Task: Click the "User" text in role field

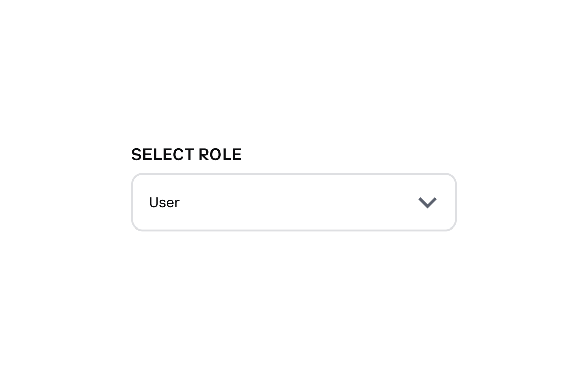Action: click(x=164, y=202)
